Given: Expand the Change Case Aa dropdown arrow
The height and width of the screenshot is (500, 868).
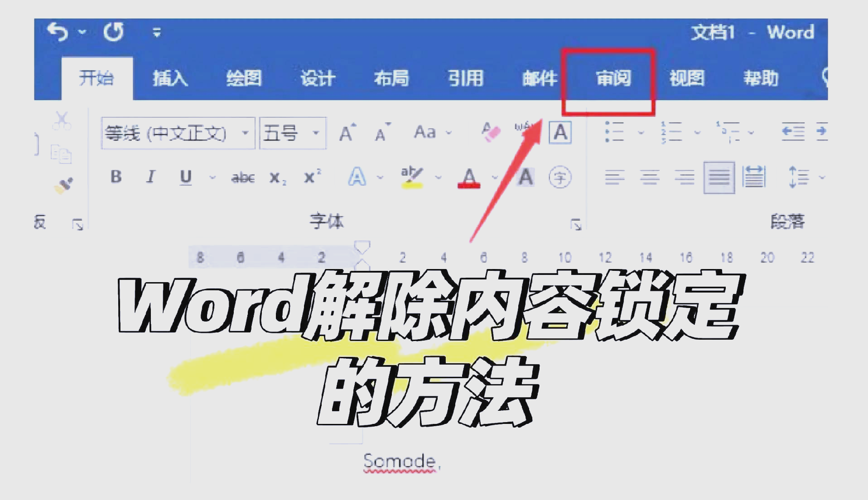Looking at the screenshot, I should (x=449, y=133).
